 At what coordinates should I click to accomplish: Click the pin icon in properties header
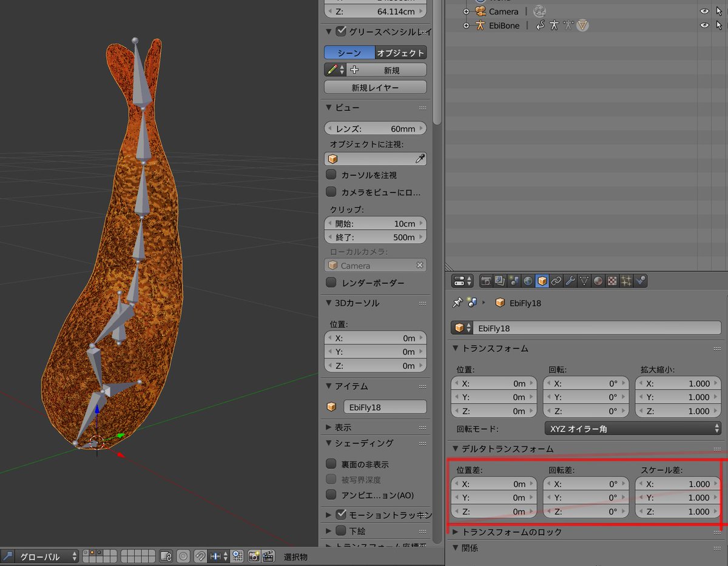[x=458, y=302]
